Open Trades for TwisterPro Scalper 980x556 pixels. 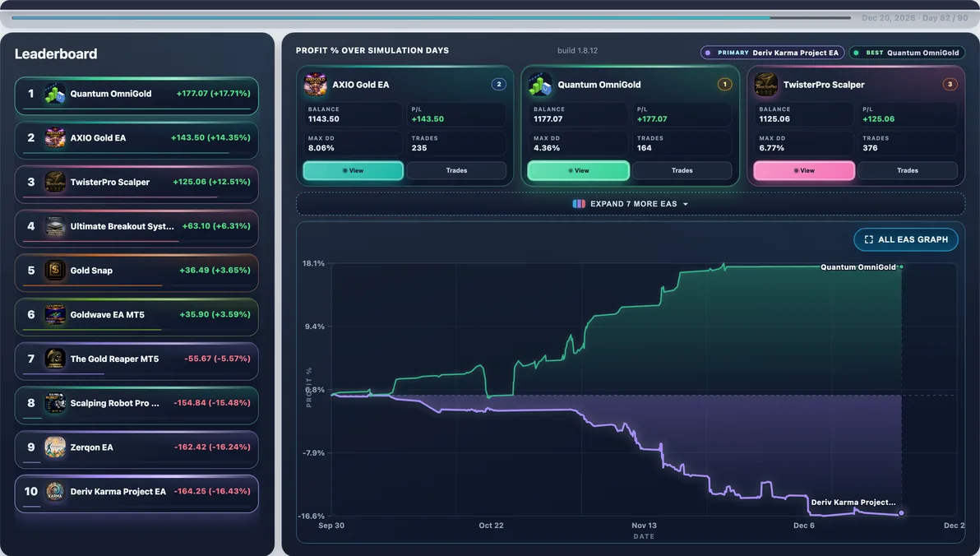coord(908,171)
